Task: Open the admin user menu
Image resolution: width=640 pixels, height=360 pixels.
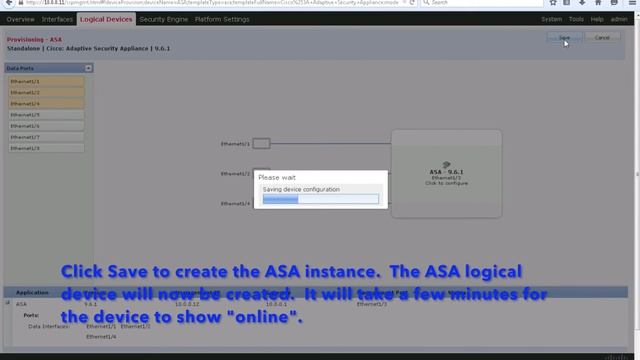Action: click(x=619, y=19)
